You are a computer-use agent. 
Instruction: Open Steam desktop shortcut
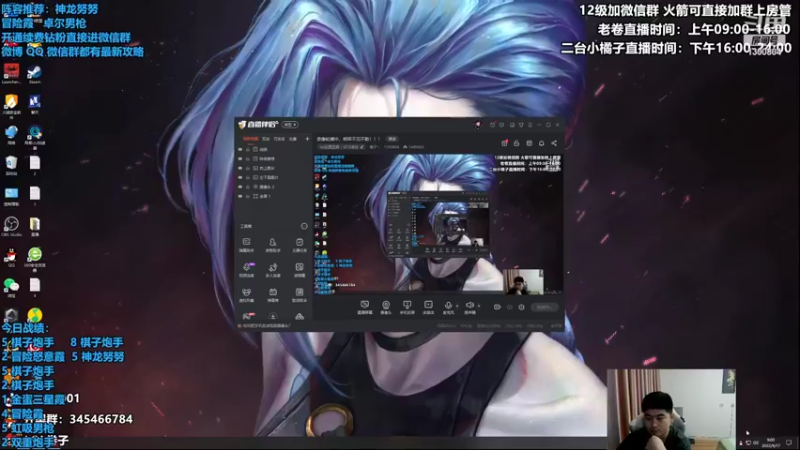35,74
